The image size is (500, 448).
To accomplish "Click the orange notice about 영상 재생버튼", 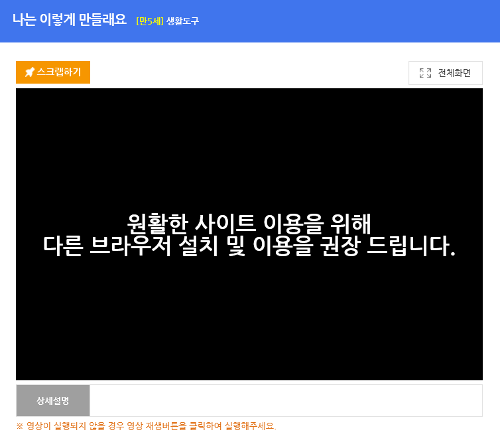I will coord(147,426).
